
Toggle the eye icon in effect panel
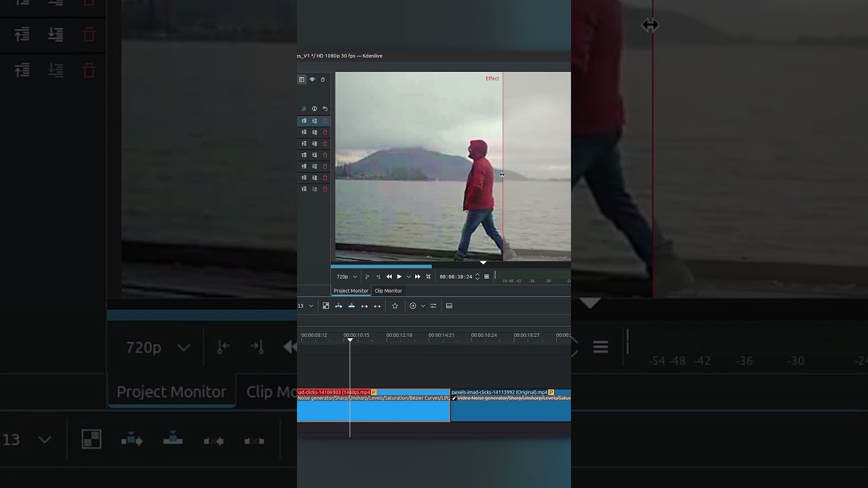[312, 79]
